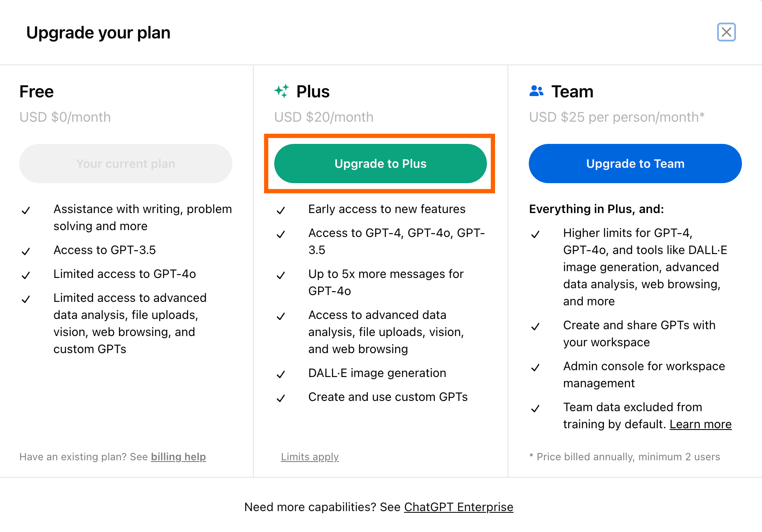Click the "Everything in Plus, and:" label
This screenshot has width=762, height=532.
(596, 209)
